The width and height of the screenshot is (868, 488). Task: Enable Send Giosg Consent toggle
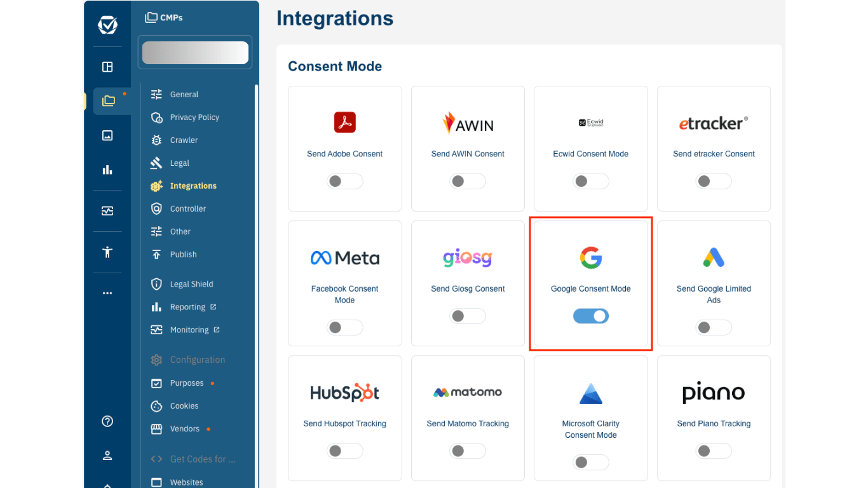pos(468,316)
